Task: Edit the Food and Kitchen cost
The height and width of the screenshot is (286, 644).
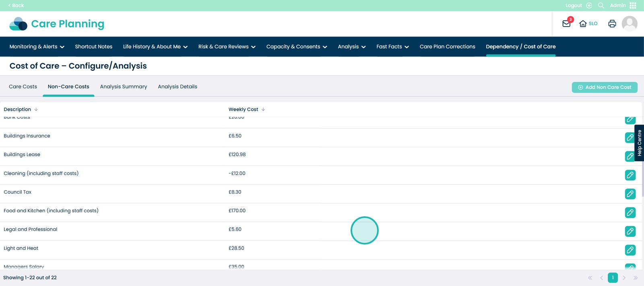Action: click(x=630, y=212)
